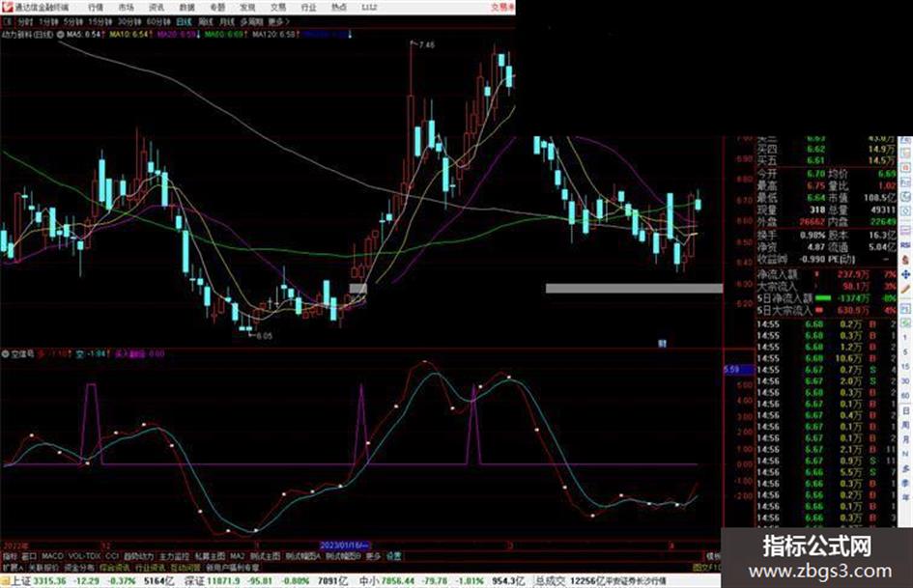Click the 设置 indicator settings button
Image resolution: width=913 pixels, height=588 pixels.
[393, 556]
